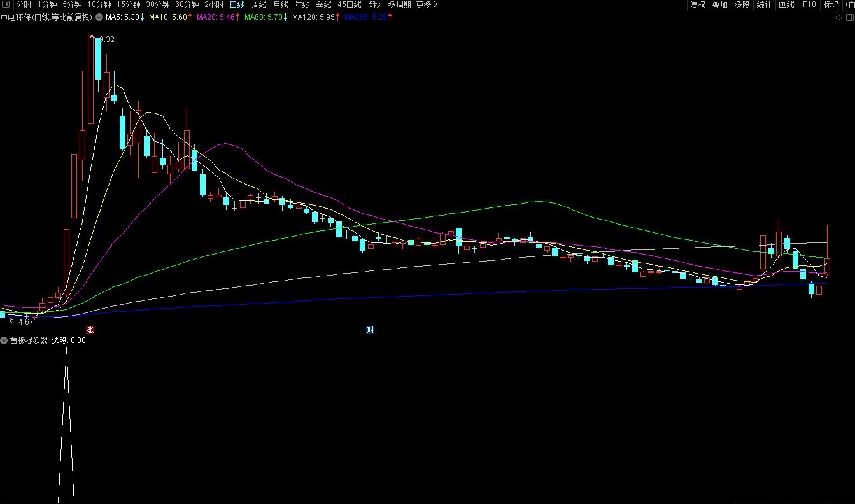Viewport: 855px width, 504px height.
Task: Select the 2小时 period tab
Action: click(x=214, y=4)
